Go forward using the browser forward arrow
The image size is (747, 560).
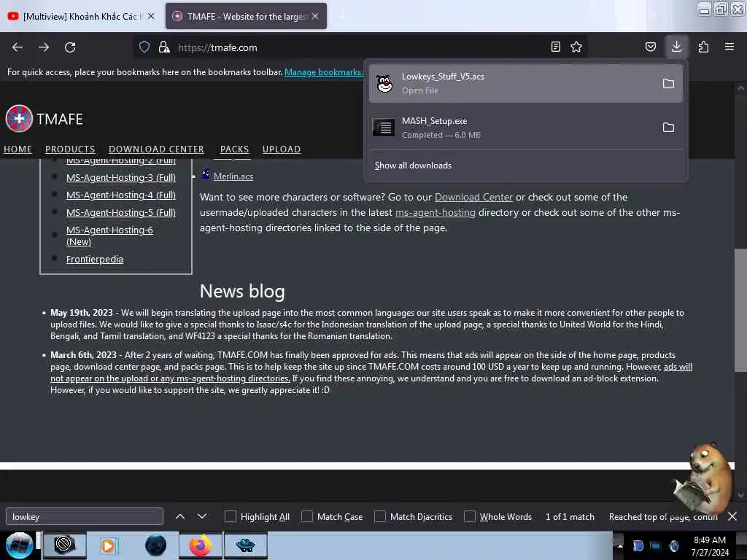(44, 47)
